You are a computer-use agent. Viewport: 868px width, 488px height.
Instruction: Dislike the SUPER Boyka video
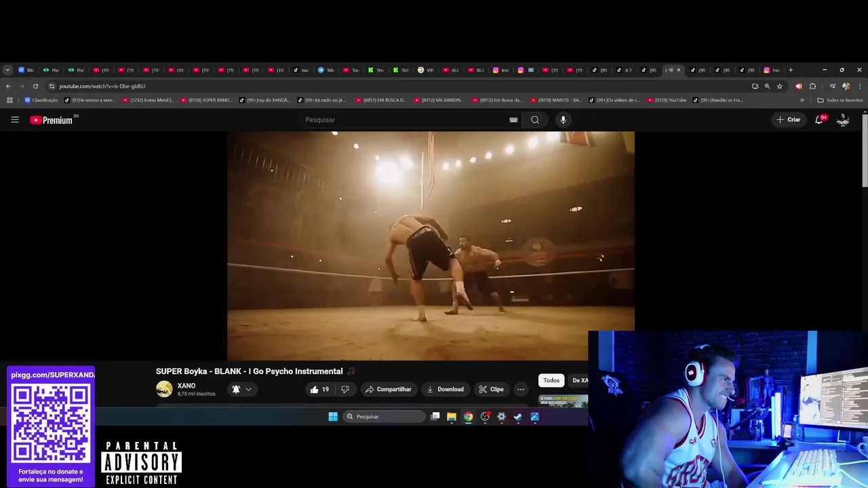(x=345, y=389)
